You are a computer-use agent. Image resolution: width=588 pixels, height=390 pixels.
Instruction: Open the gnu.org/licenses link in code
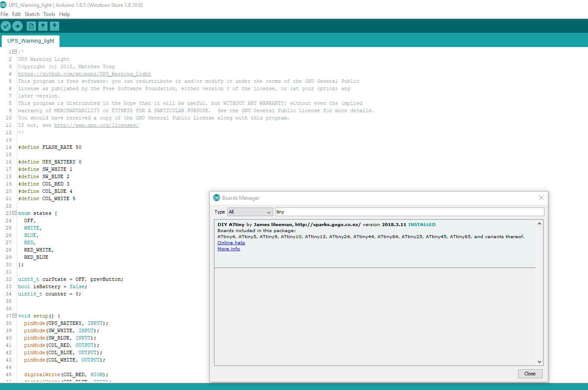[97, 125]
